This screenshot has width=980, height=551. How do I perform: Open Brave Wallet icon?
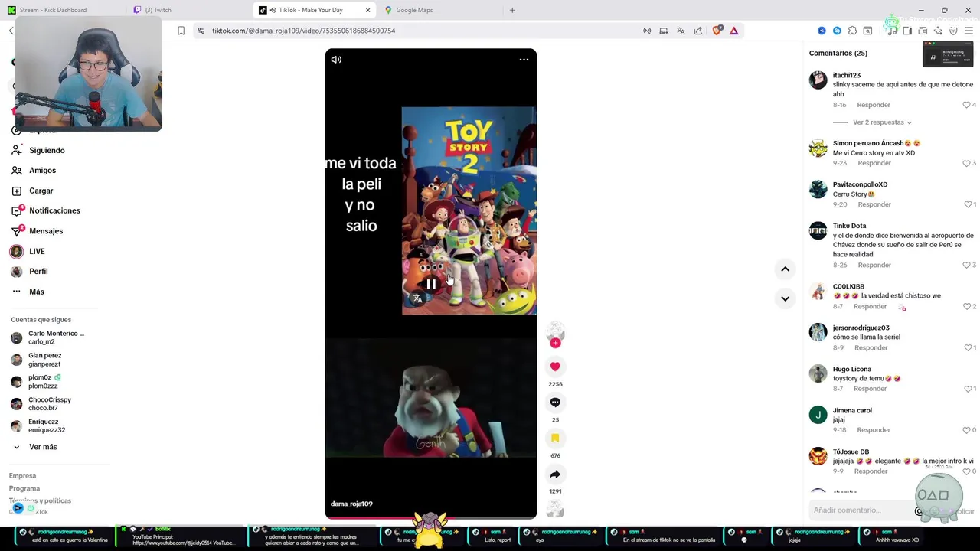pyautogui.click(x=923, y=31)
